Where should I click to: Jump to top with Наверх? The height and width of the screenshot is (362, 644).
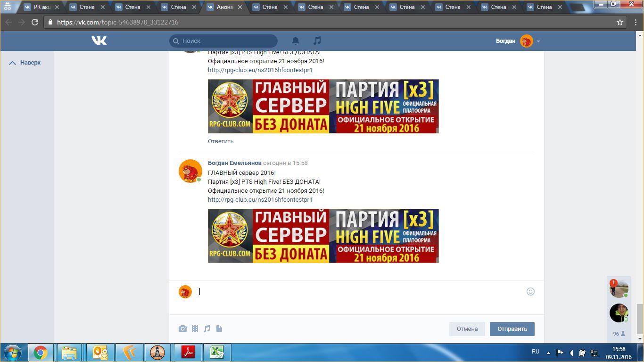(25, 63)
